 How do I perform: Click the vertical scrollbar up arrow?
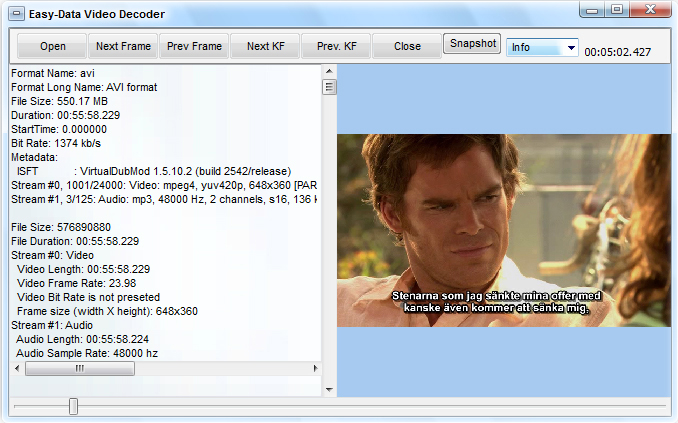[x=329, y=71]
